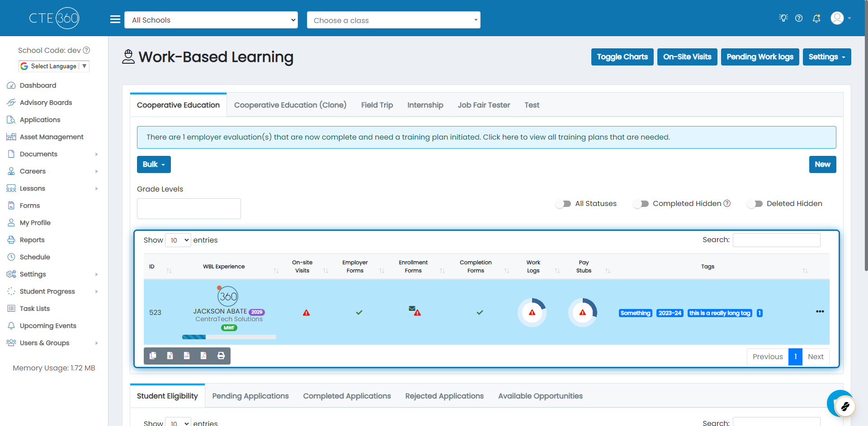Open the user avatar menu

(x=841, y=18)
